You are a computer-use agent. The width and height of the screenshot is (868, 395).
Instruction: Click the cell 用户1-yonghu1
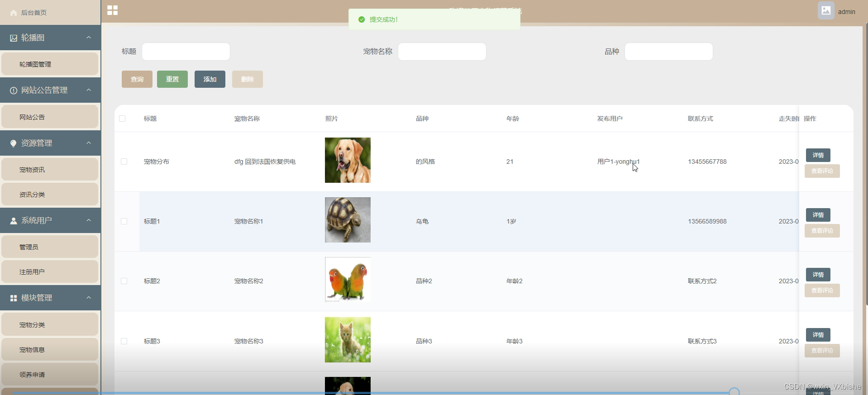click(x=619, y=162)
